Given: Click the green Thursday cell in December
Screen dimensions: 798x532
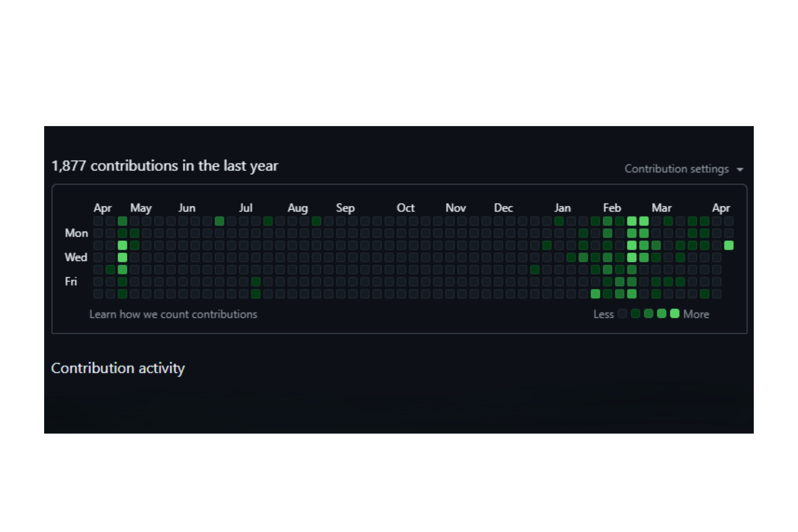Looking at the screenshot, I should pyautogui.click(x=535, y=270).
